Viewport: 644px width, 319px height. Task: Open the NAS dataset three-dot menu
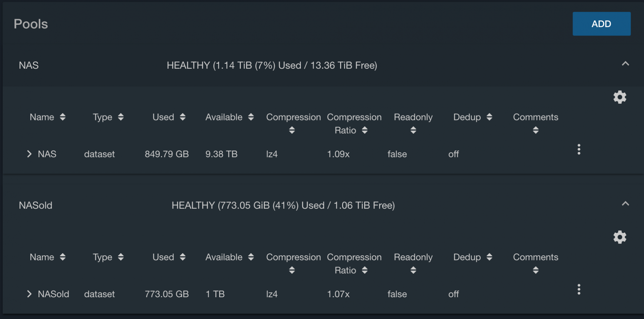click(x=579, y=149)
